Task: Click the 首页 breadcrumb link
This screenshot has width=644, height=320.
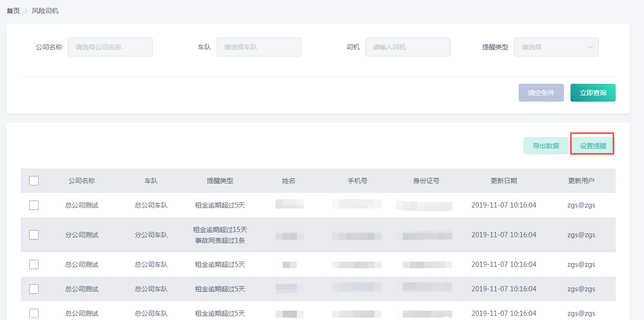Action: [x=13, y=11]
